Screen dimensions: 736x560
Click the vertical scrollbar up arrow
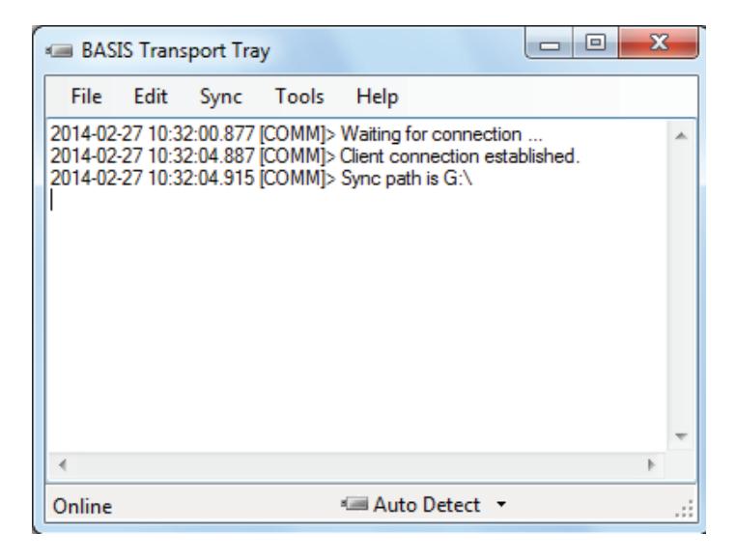[681, 136]
